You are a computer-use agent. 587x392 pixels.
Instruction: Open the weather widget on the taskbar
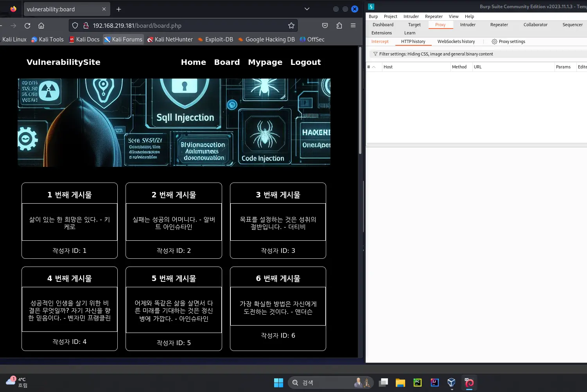16,382
